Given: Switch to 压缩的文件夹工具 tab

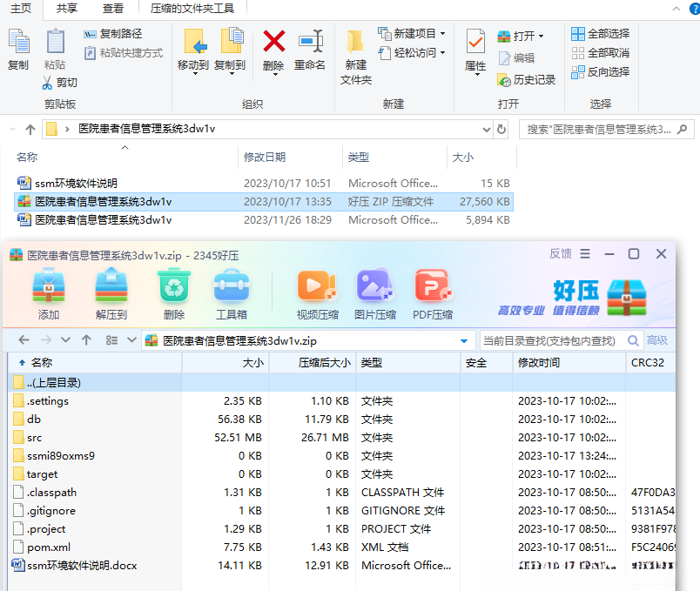Looking at the screenshot, I should click(192, 9).
